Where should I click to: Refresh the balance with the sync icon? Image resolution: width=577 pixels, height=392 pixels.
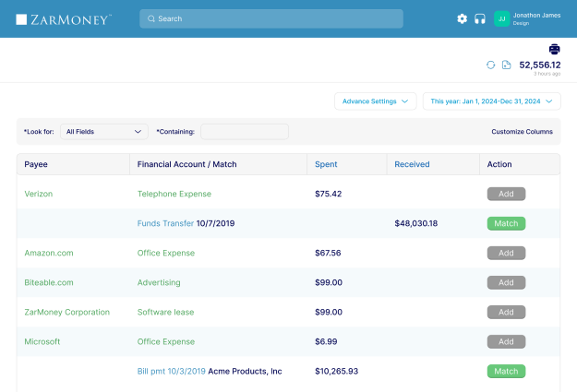point(491,65)
